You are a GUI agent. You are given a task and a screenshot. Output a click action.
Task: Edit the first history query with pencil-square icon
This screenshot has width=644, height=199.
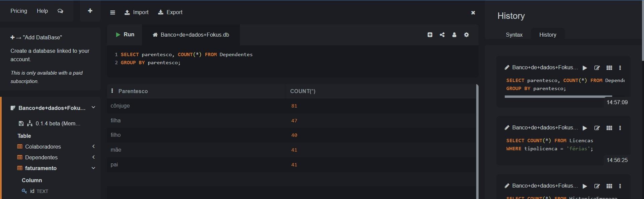pos(597,68)
